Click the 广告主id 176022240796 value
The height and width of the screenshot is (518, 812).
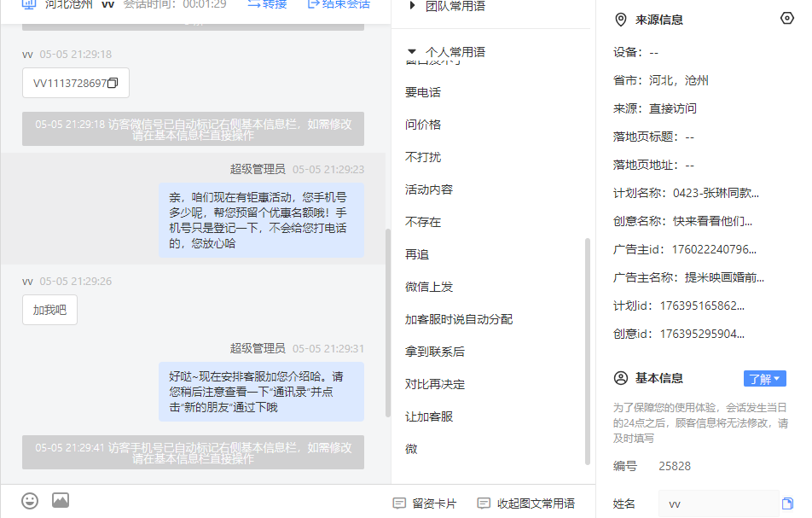[714, 250]
